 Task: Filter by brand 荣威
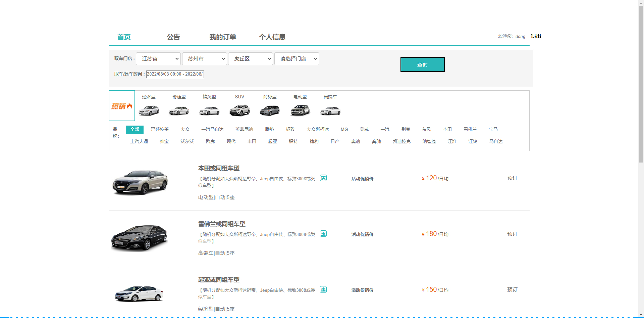[x=364, y=130]
